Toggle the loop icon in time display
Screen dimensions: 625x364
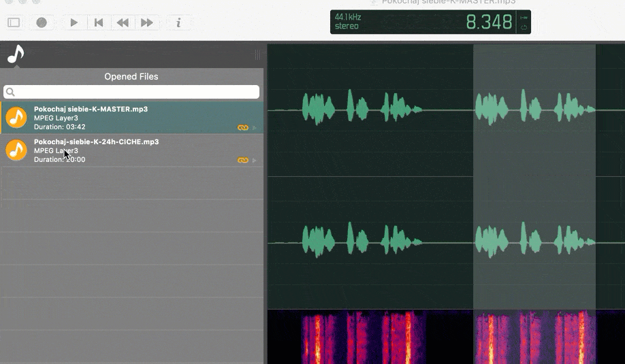[x=524, y=27]
